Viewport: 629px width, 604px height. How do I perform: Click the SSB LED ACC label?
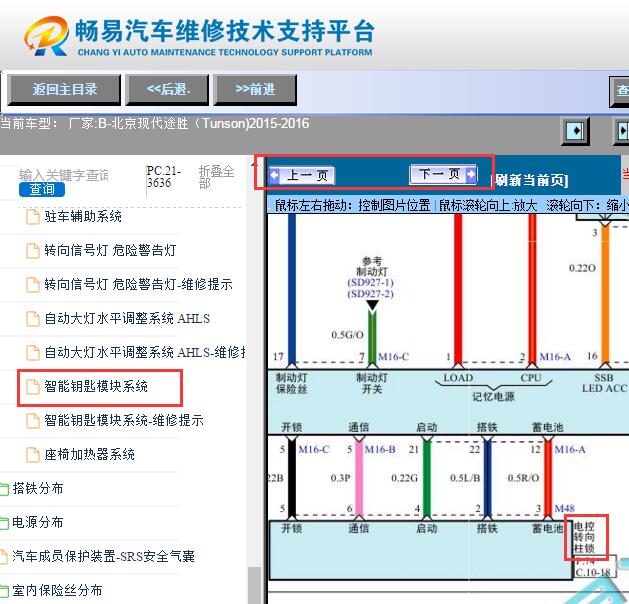pyautogui.click(x=604, y=383)
